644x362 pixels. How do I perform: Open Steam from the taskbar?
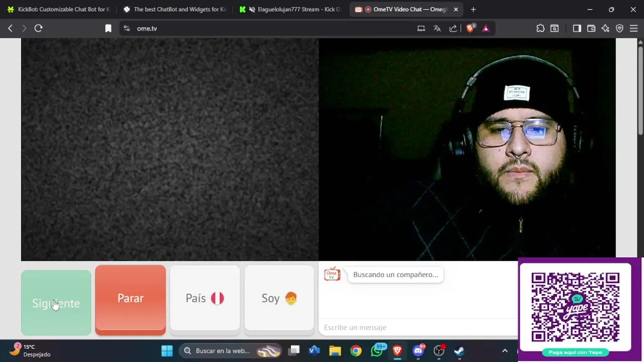click(x=459, y=351)
